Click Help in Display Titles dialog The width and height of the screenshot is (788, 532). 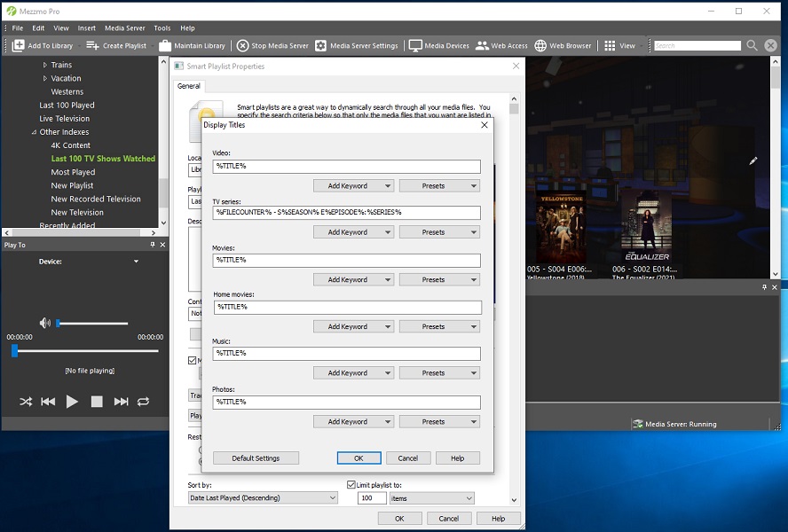pos(458,458)
